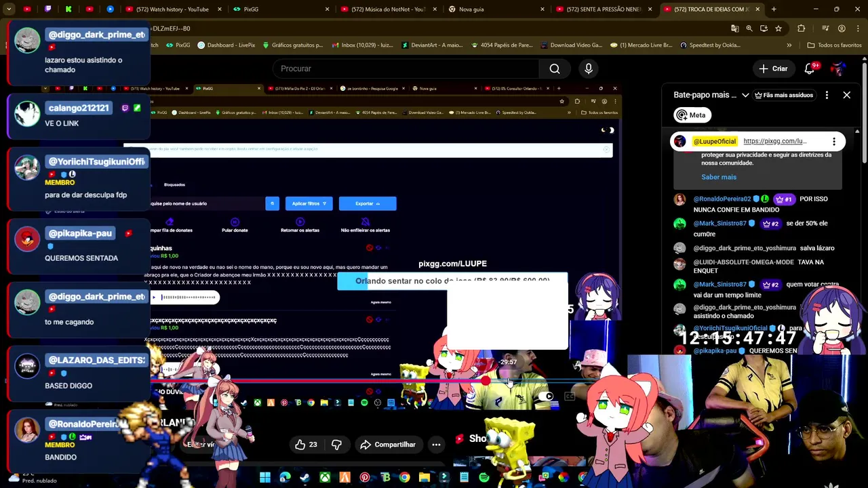This screenshot has height=488, width=868.
Task: Click @RonaldoPereira02 username in chat
Action: 722,199
